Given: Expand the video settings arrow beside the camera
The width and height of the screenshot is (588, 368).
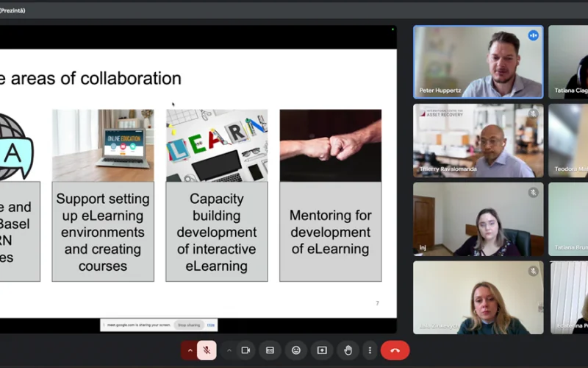Looking at the screenshot, I should [x=229, y=350].
